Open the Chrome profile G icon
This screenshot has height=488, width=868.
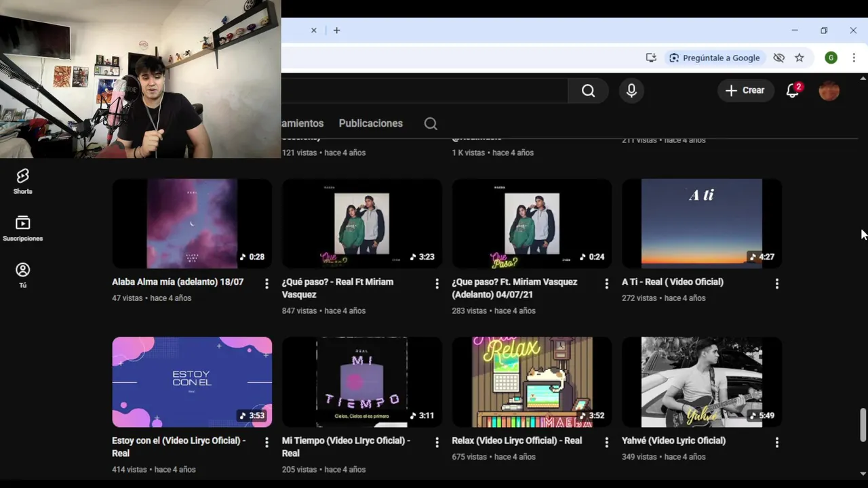831,58
